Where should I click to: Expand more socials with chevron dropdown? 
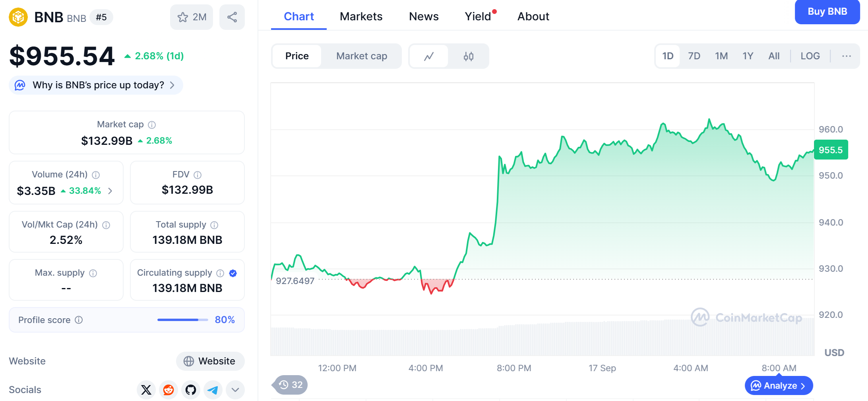[235, 390]
